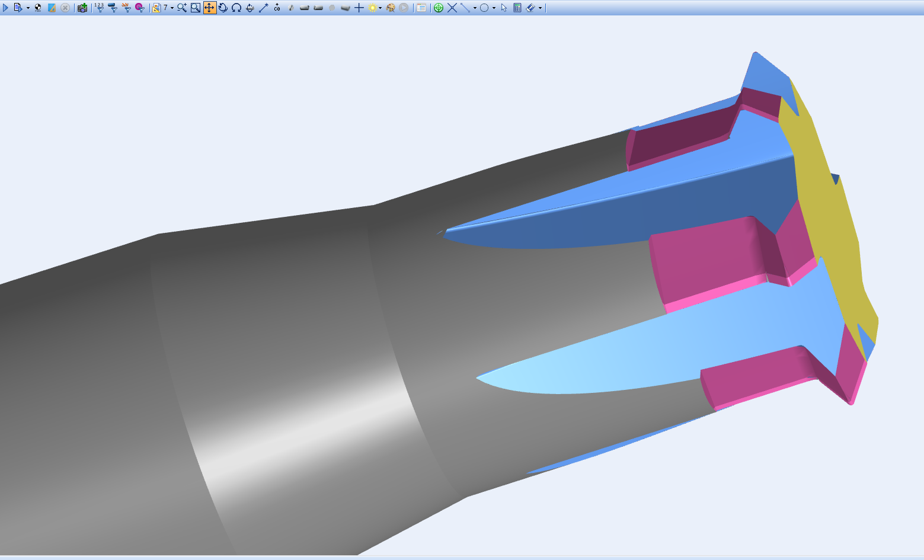Image resolution: width=924 pixels, height=560 pixels.
Task: Open the eraser tool dropdown arrow
Action: 540,8
